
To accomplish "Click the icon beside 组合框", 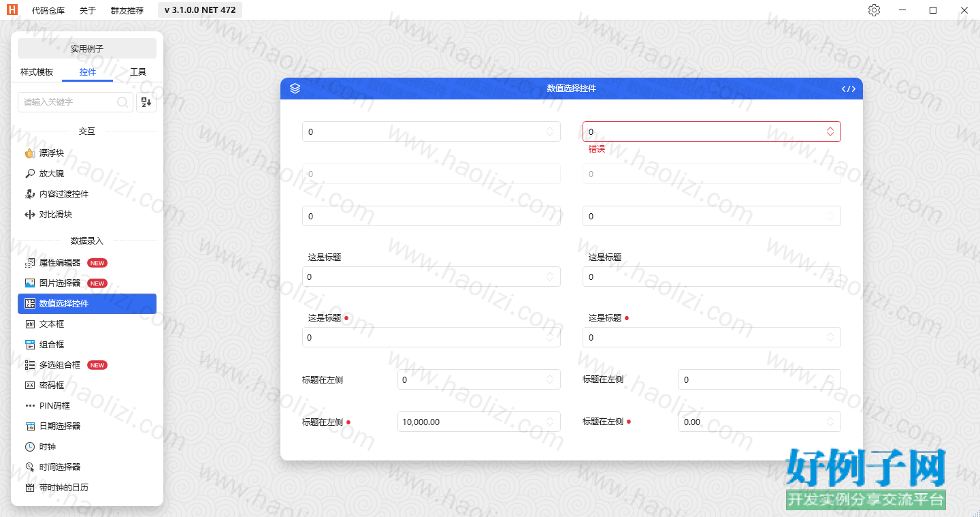I will coord(30,345).
